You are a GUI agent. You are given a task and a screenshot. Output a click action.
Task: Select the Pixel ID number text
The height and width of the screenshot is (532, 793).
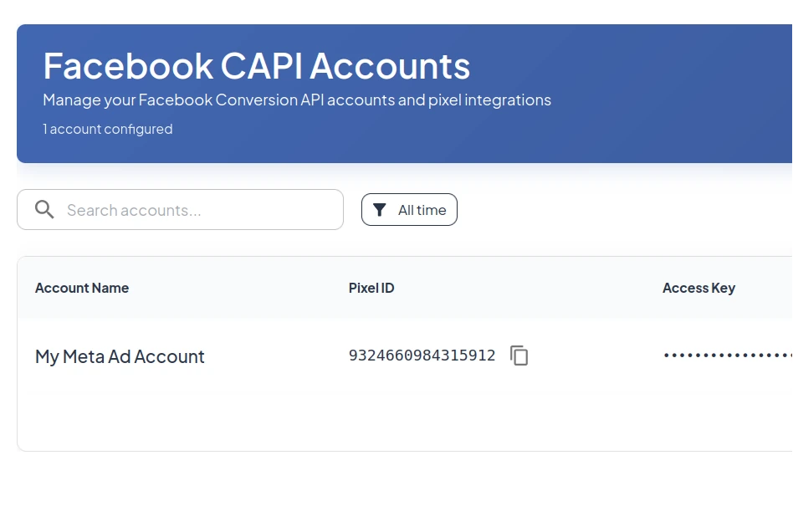[422, 356]
